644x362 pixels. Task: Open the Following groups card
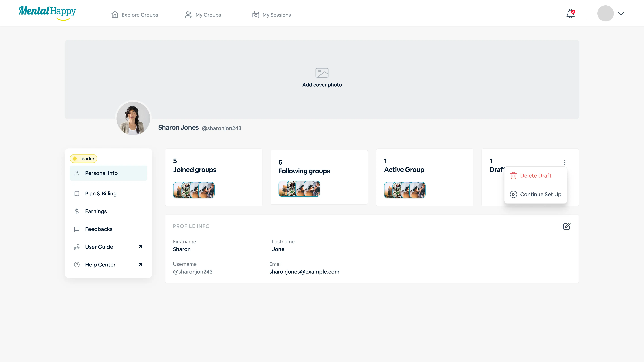point(319,177)
